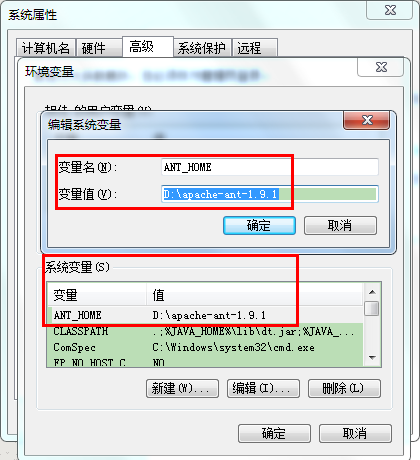The width and height of the screenshot is (420, 460).
Task: Click the system variables list scroll-up arrow
Action: [372, 292]
